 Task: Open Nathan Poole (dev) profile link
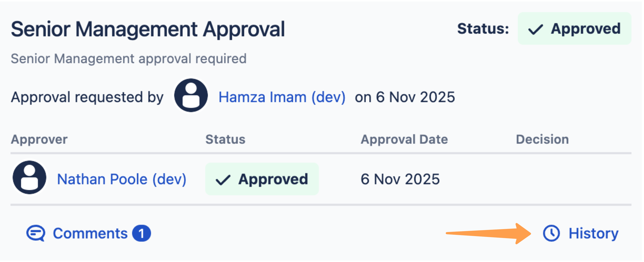click(122, 179)
